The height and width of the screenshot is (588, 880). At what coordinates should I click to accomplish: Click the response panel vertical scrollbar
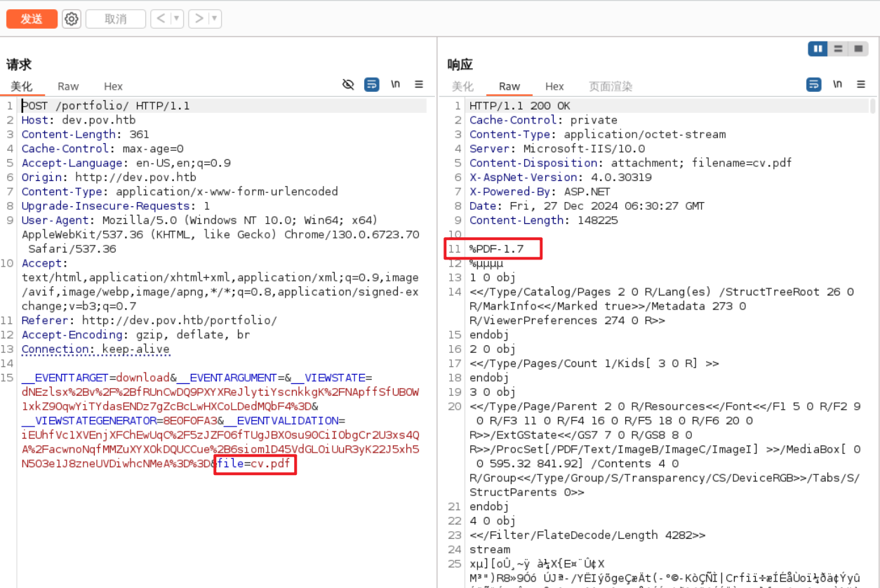873,106
